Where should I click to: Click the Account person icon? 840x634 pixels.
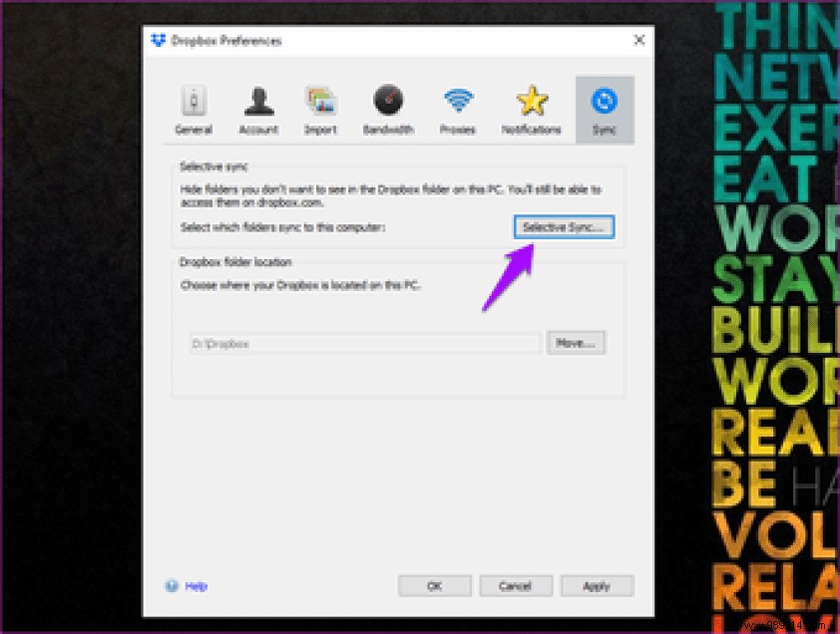coord(258,98)
